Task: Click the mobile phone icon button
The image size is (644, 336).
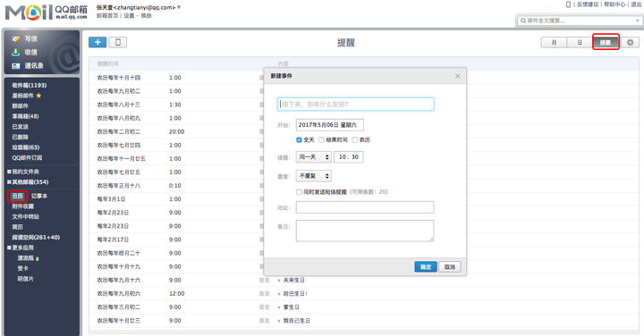Action: click(118, 42)
